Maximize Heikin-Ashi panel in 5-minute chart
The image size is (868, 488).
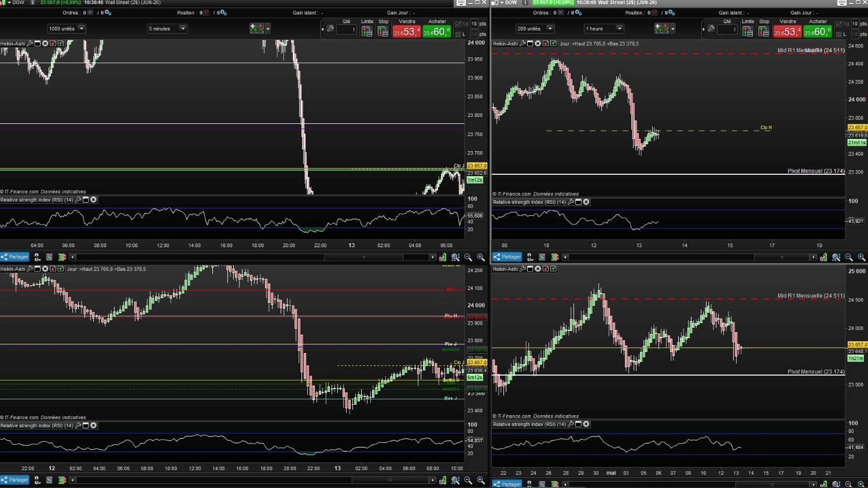click(x=38, y=43)
